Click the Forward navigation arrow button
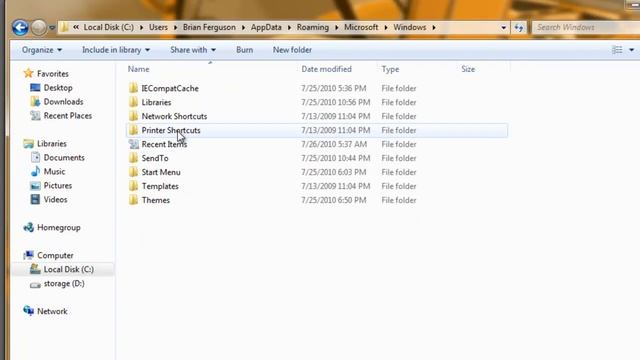The width and height of the screenshot is (640, 360). click(39, 28)
